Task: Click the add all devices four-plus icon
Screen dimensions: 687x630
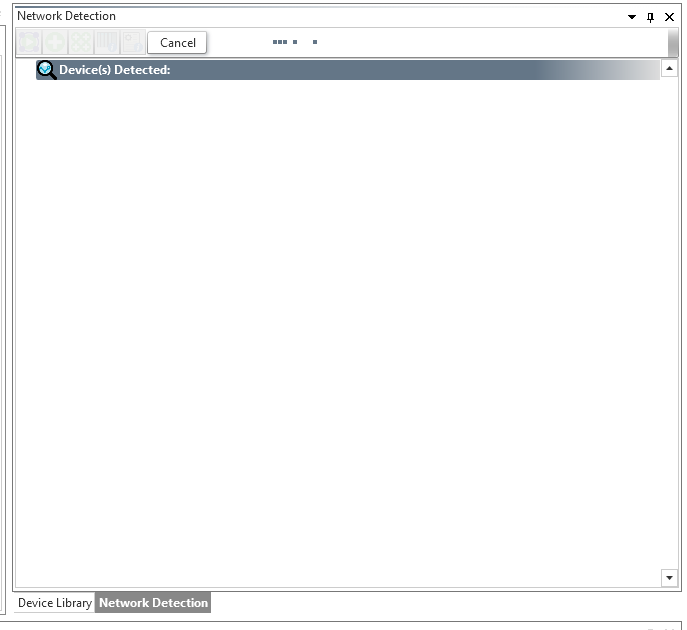Action: click(81, 42)
